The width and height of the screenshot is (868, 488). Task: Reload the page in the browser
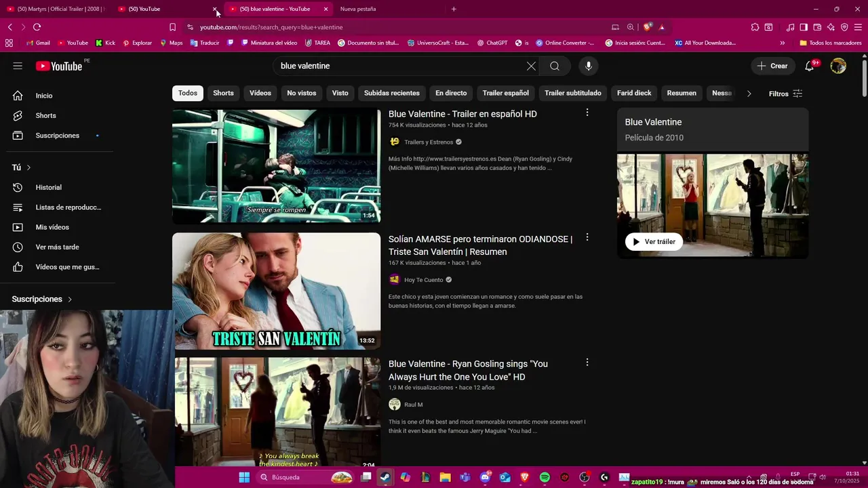[37, 27]
